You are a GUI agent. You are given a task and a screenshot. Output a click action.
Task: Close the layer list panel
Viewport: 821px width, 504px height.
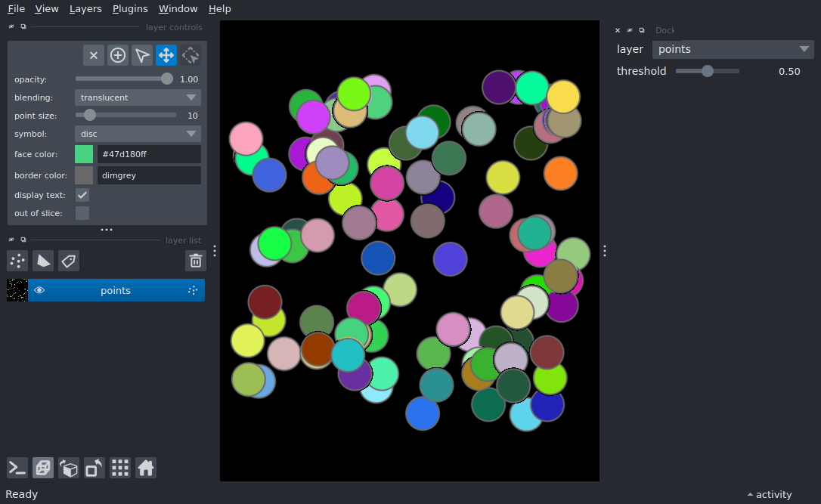tap(11, 240)
